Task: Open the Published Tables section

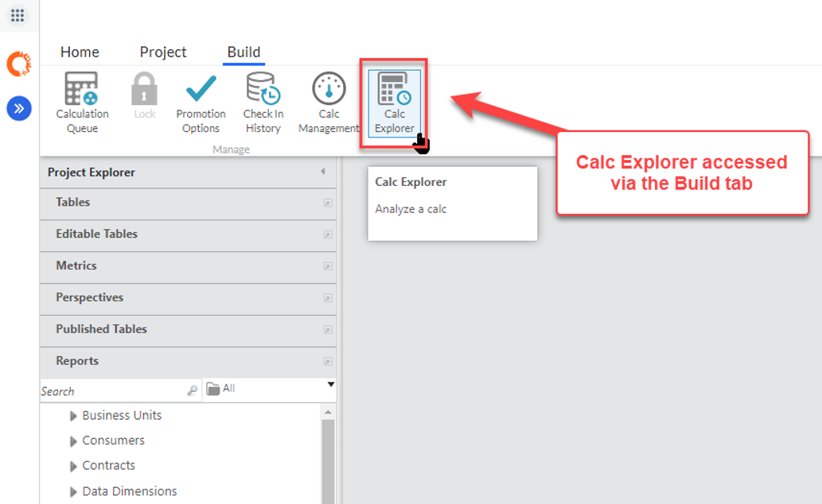Action: (101, 329)
